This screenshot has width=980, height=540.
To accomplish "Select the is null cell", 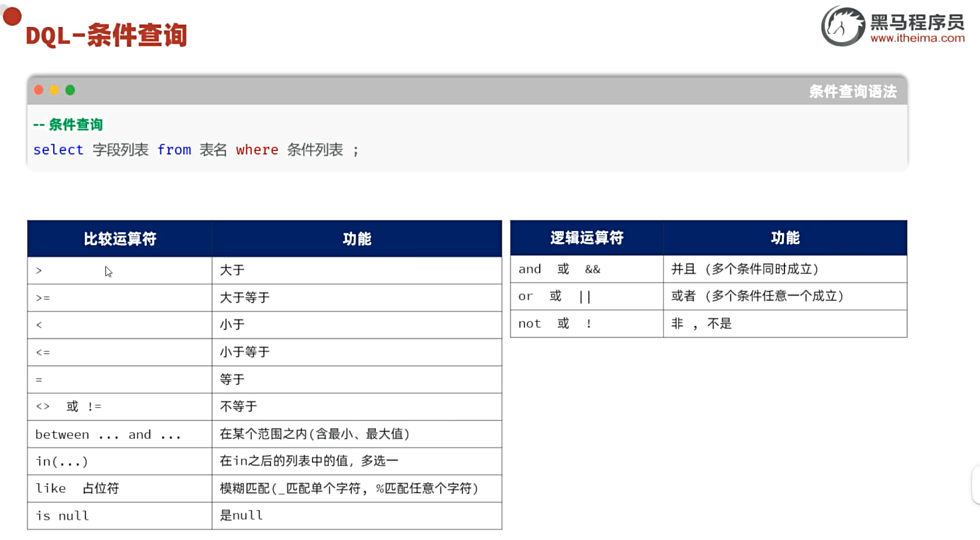I will [119, 515].
